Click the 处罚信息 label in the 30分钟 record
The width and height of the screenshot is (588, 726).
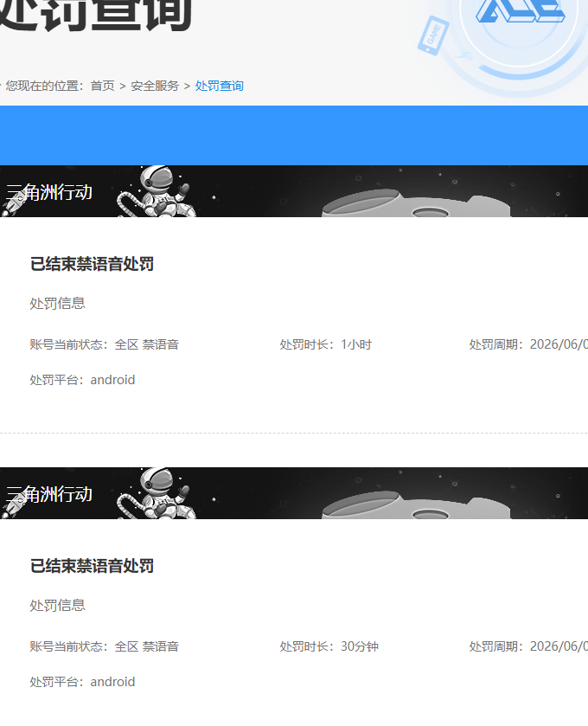pos(57,605)
